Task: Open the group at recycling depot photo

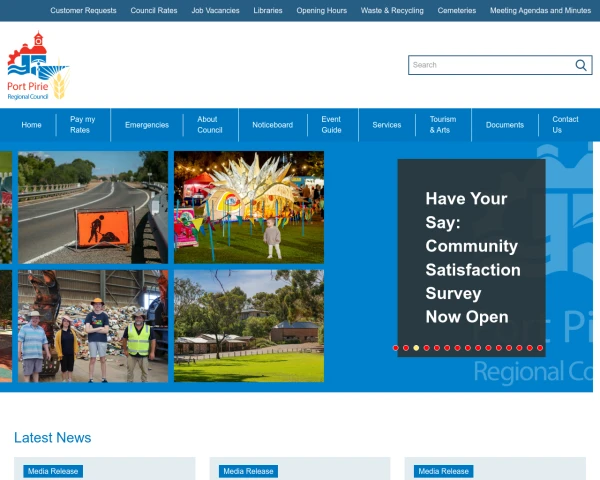Action: [x=93, y=325]
